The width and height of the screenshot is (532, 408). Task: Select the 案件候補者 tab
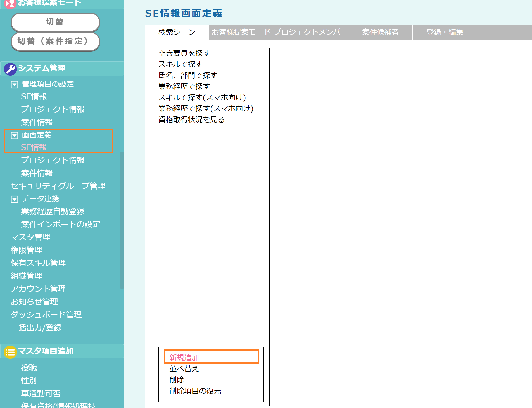click(380, 32)
